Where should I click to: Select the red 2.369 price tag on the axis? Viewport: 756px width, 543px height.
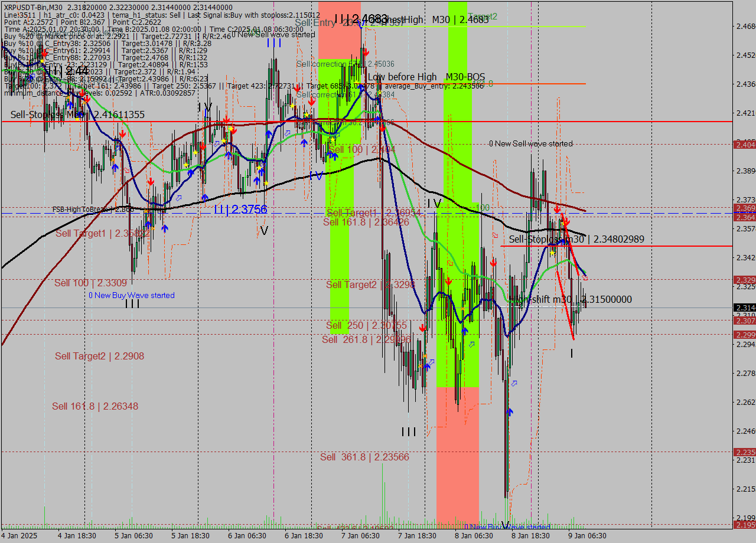point(744,208)
